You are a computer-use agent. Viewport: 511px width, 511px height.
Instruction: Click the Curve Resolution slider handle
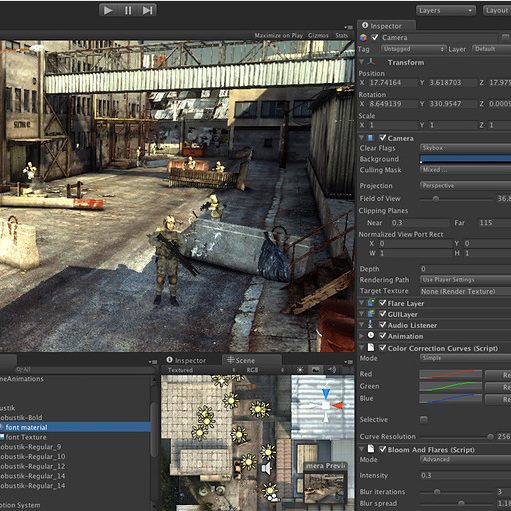pos(490,437)
